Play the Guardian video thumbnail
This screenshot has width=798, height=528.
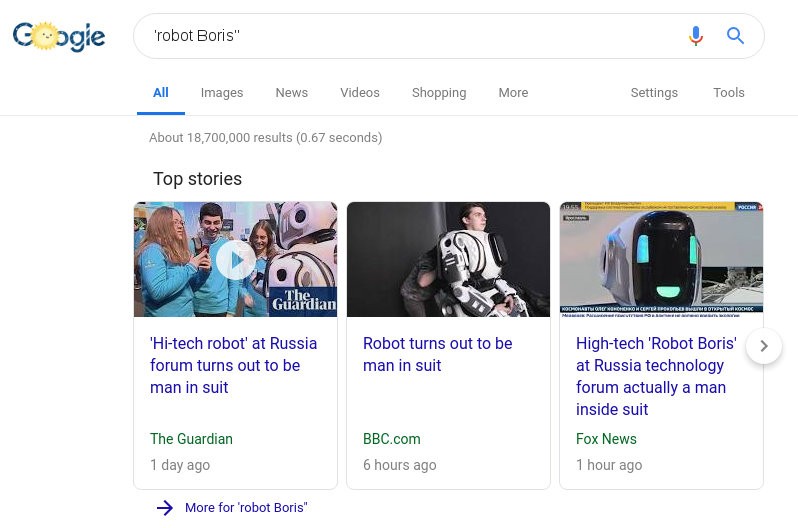tap(236, 259)
